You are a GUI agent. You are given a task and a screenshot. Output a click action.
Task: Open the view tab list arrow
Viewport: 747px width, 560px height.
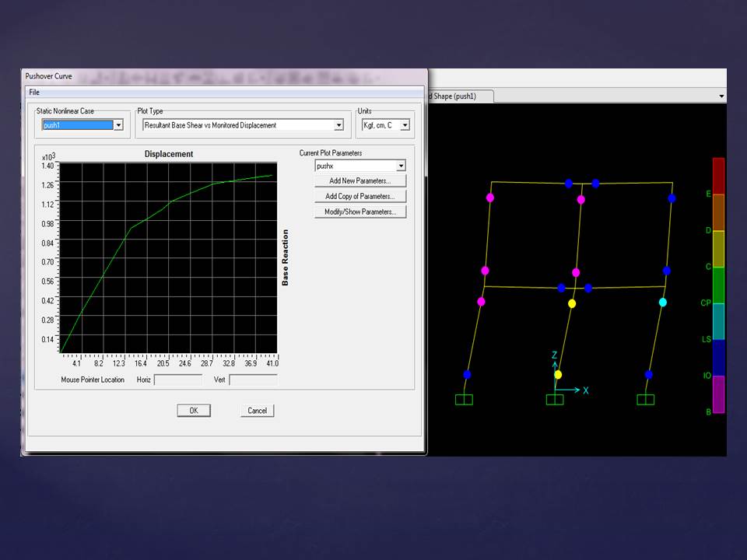coord(721,96)
